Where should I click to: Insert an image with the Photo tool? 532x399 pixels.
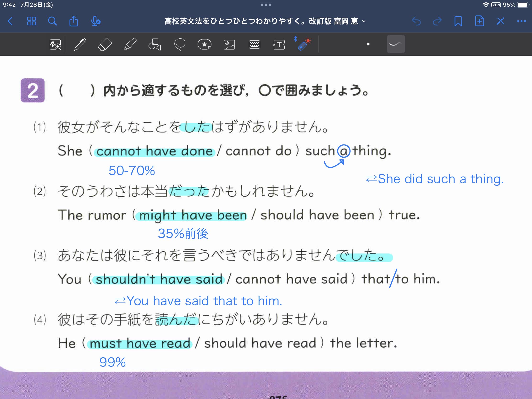(229, 44)
